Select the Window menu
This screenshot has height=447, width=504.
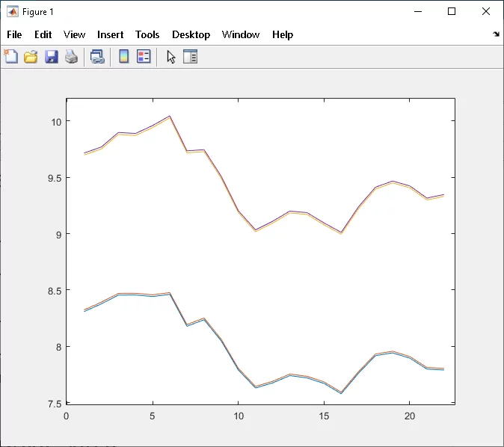(x=241, y=34)
